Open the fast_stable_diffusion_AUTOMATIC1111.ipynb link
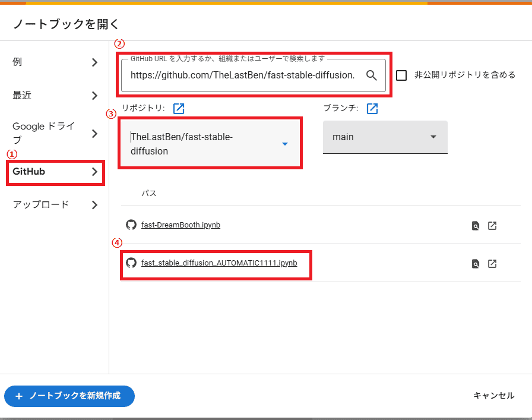 [219, 263]
